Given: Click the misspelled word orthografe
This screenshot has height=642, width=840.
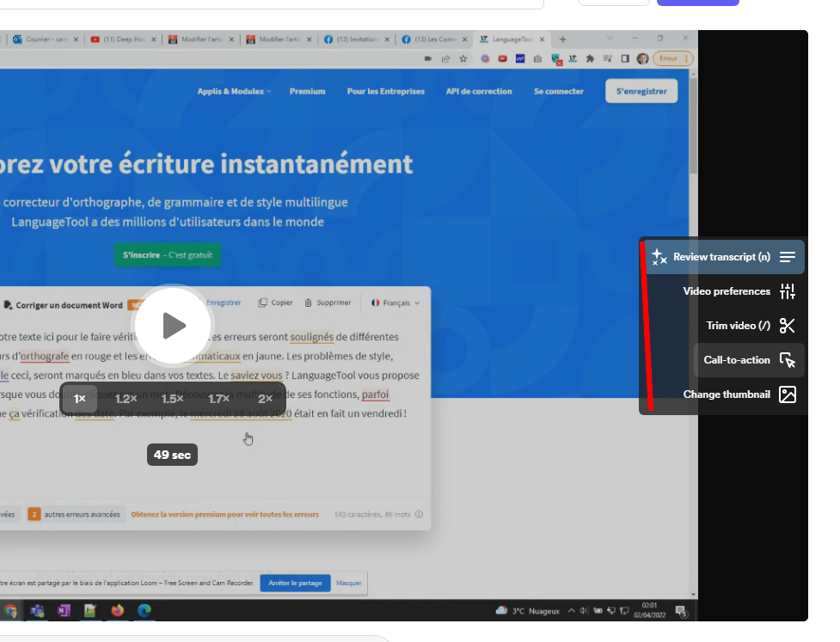Looking at the screenshot, I should [x=45, y=356].
